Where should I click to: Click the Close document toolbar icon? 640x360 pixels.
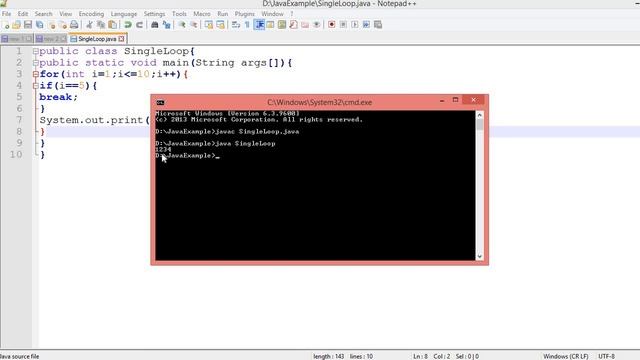(x=51, y=25)
